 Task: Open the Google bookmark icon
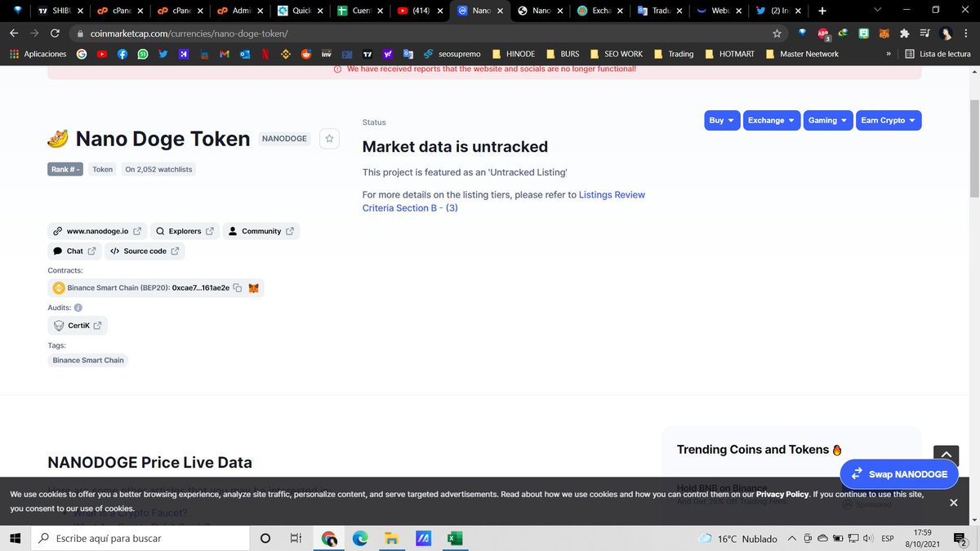point(82,54)
